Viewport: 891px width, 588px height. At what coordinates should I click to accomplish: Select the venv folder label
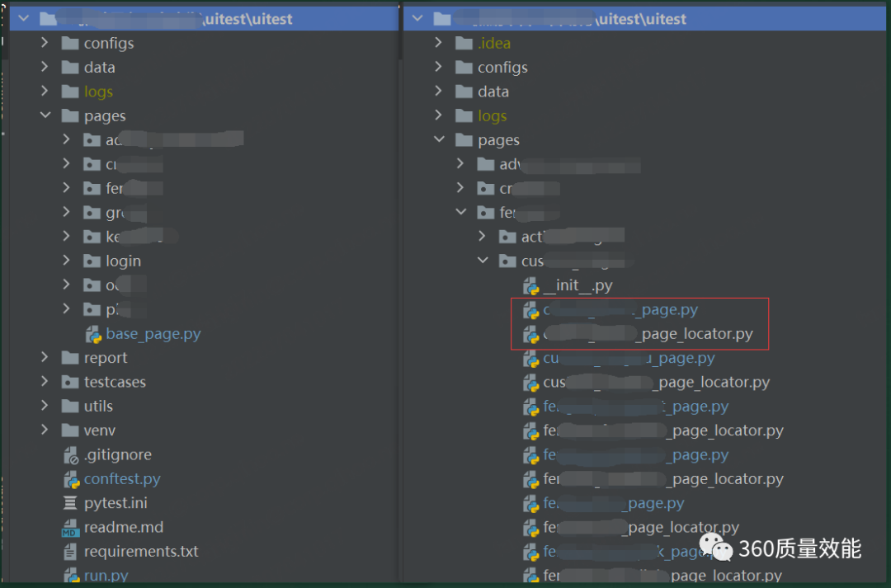click(x=100, y=430)
